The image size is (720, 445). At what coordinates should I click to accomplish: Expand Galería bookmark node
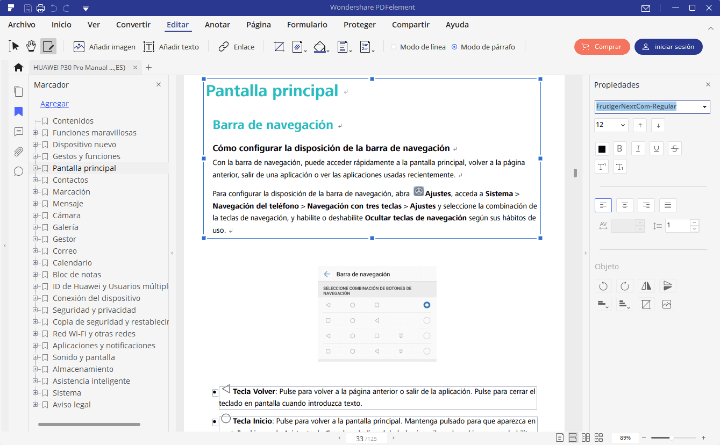[35, 227]
